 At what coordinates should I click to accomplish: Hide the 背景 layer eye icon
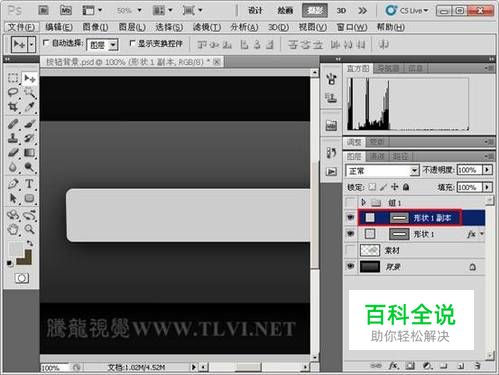[351, 266]
